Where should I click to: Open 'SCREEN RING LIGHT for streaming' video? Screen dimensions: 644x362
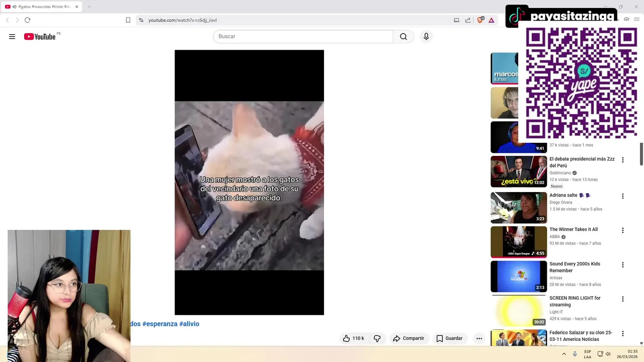coord(575,301)
